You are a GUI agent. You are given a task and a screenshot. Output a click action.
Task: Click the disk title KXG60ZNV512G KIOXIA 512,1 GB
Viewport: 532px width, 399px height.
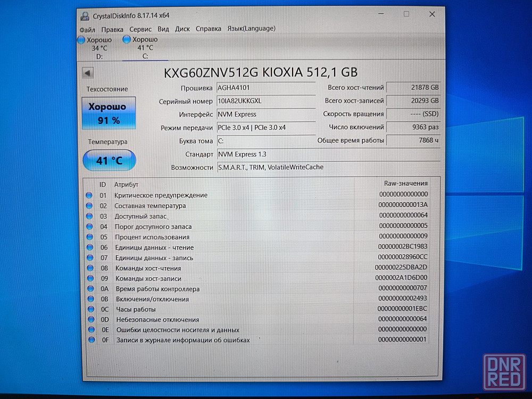261,72
